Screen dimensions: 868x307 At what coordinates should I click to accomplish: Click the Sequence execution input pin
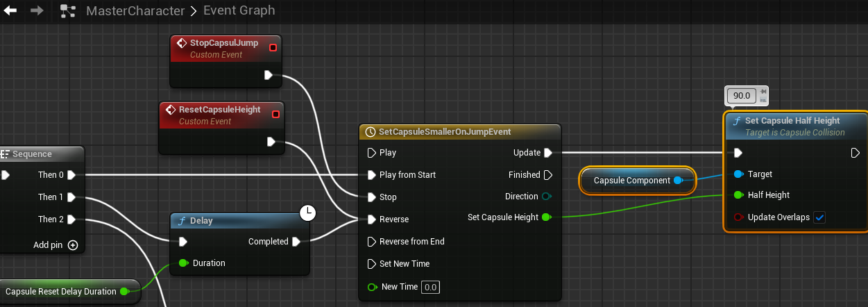(x=4, y=175)
